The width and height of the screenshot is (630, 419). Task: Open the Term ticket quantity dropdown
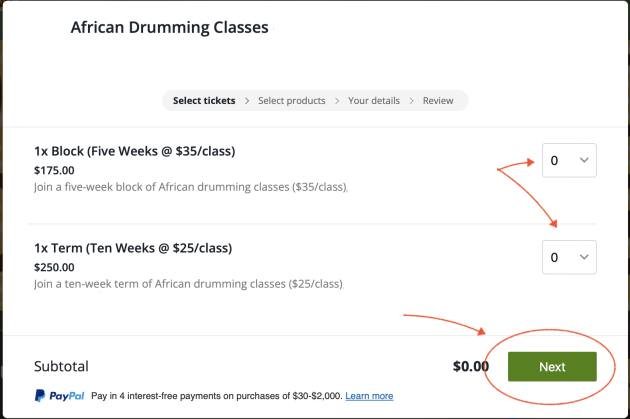click(569, 257)
